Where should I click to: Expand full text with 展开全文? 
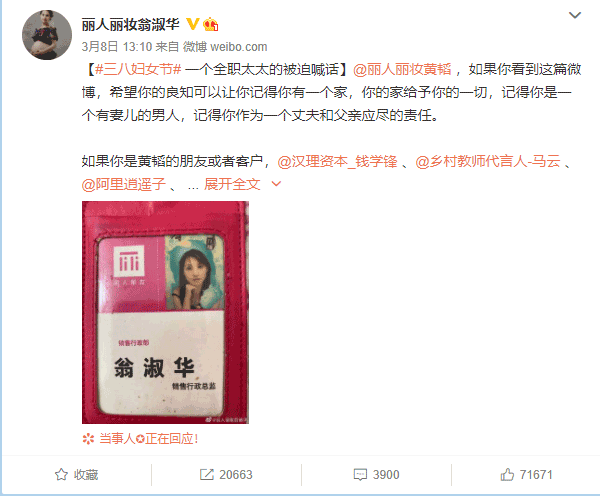(232, 184)
